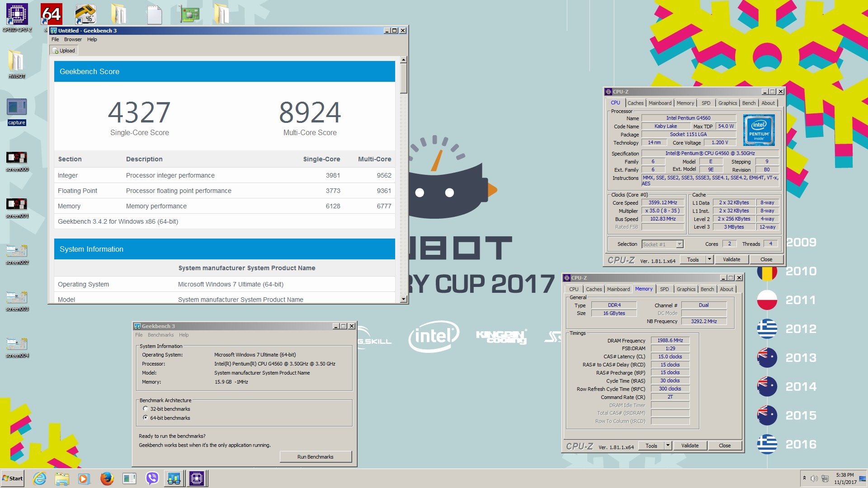Switch to CPU tab in lower CPU-Z
The width and height of the screenshot is (868, 488).
coord(573,289)
